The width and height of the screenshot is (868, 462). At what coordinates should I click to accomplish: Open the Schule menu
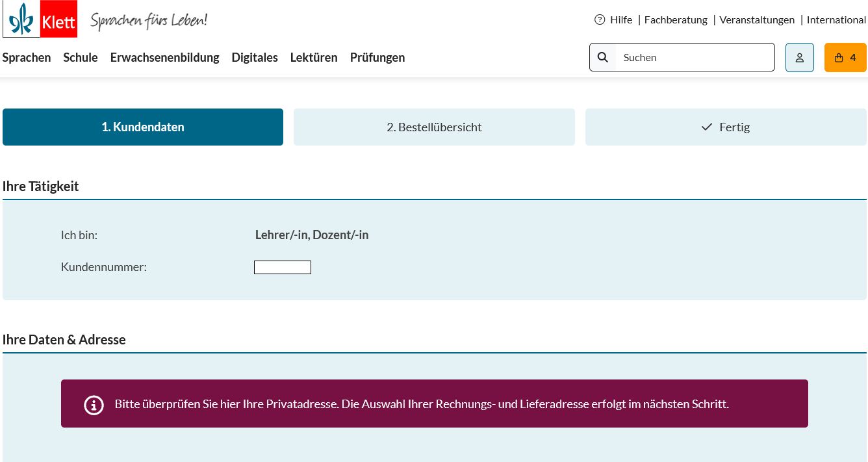tap(81, 57)
